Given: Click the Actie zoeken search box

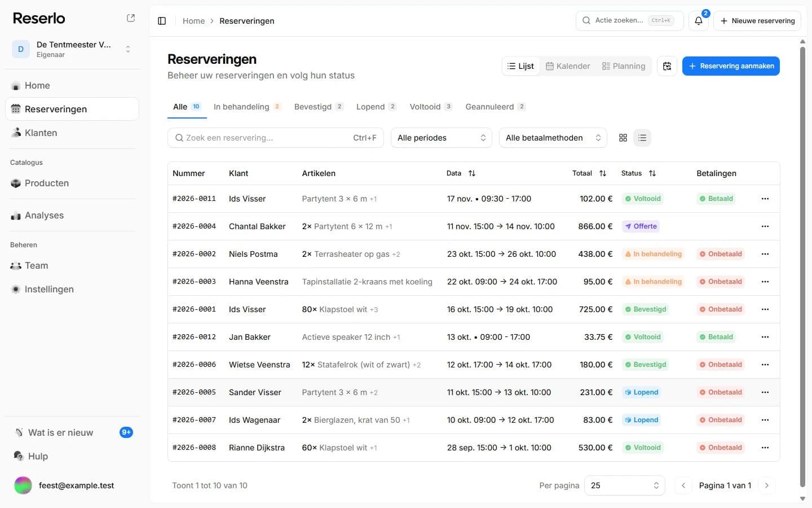Looking at the screenshot, I should pyautogui.click(x=630, y=21).
